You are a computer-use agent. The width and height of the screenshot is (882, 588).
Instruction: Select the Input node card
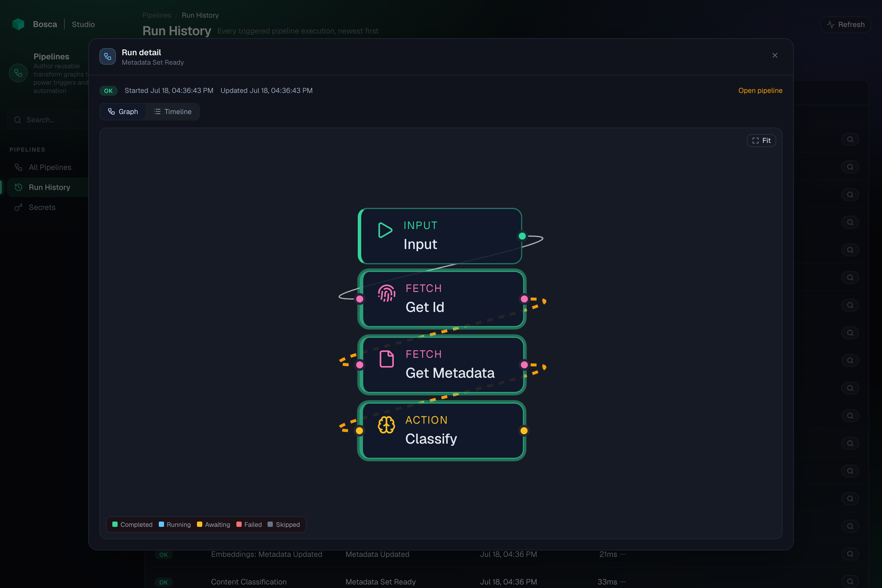[440, 236]
